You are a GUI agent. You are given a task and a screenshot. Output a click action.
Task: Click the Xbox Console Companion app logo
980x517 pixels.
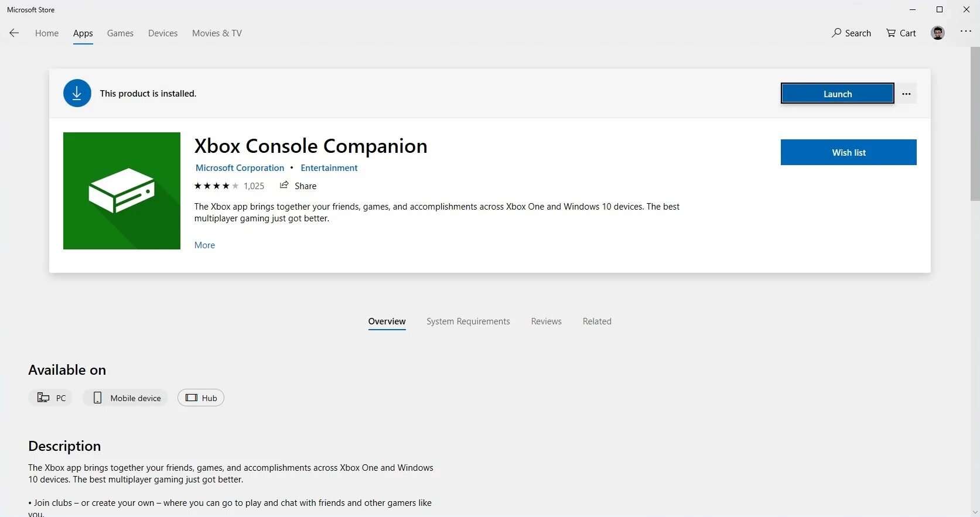pyautogui.click(x=122, y=191)
